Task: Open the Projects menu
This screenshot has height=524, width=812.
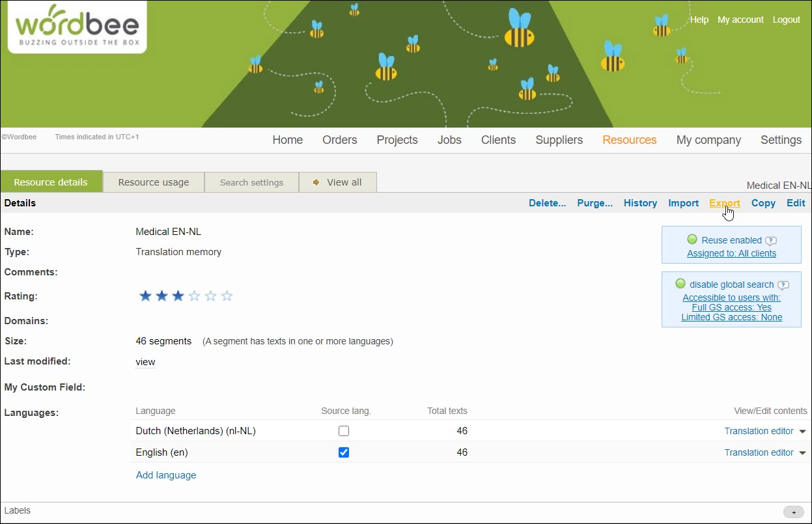Action: [x=397, y=140]
